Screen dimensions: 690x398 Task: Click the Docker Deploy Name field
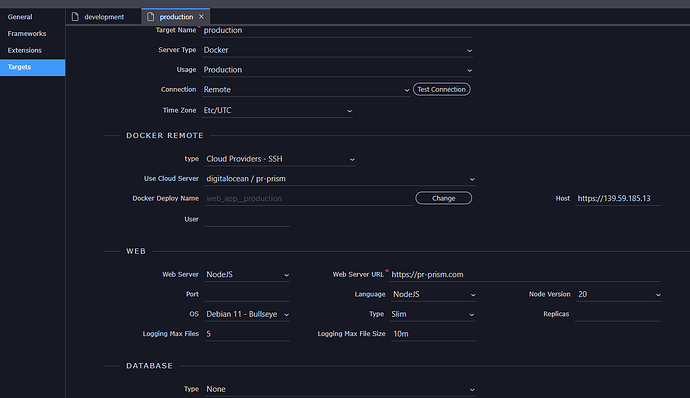(308, 199)
